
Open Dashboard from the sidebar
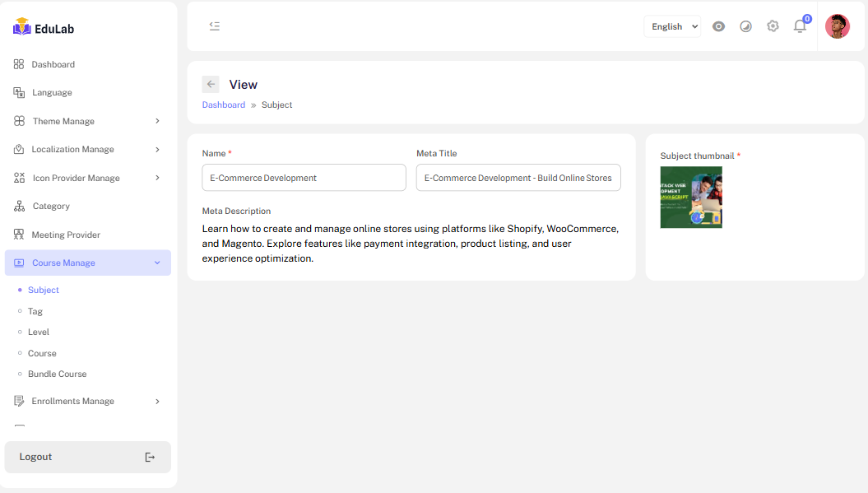coord(53,64)
